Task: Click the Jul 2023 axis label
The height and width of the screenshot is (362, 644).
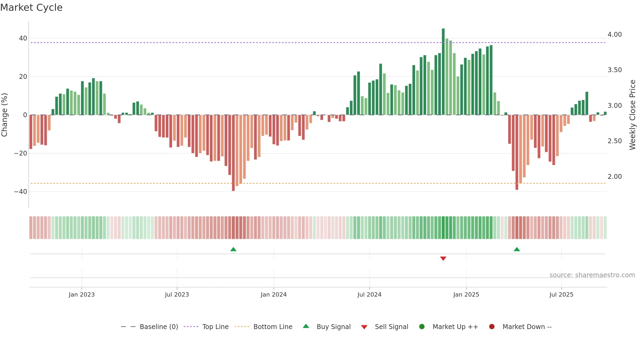Action: click(177, 294)
